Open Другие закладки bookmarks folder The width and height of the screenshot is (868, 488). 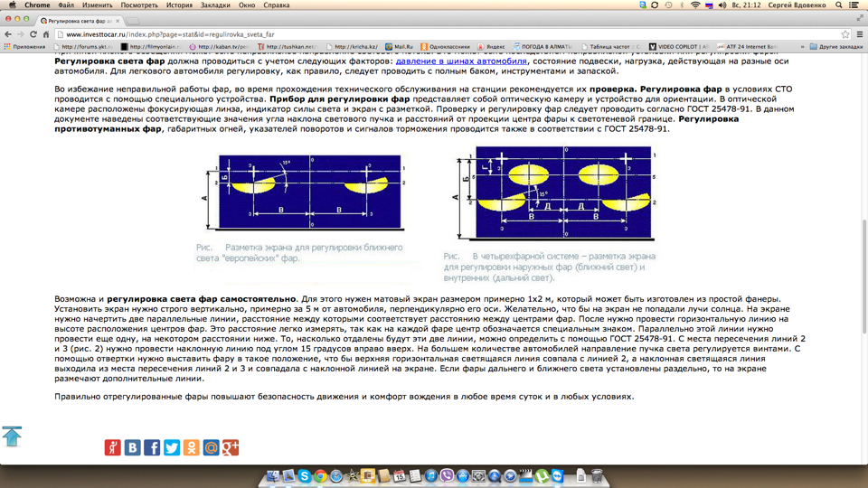pos(836,47)
